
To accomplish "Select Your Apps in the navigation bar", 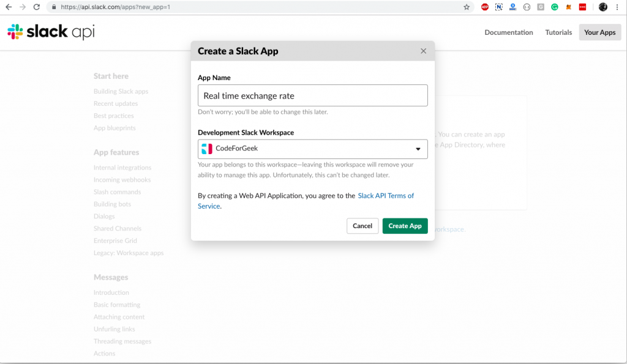I will coord(599,32).
